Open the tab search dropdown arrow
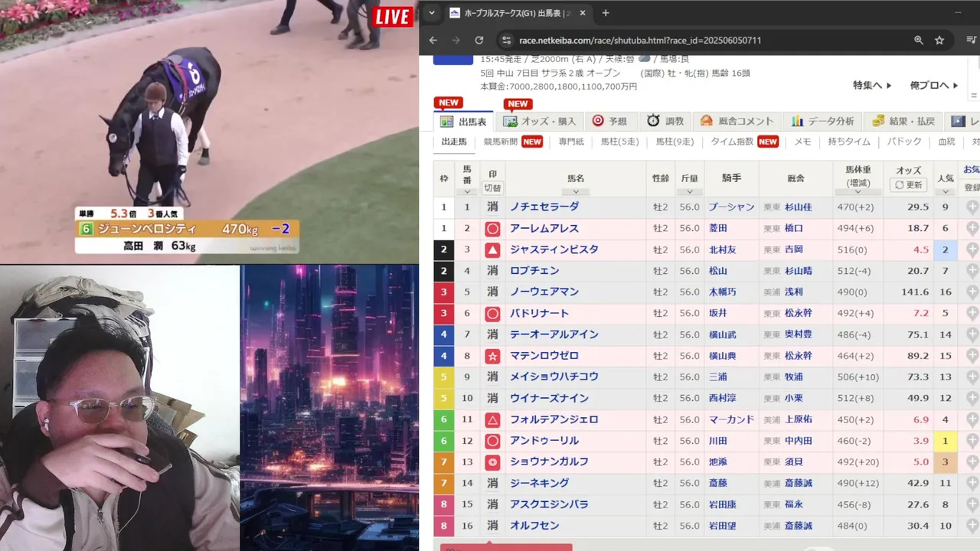The image size is (980, 551). pyautogui.click(x=432, y=13)
